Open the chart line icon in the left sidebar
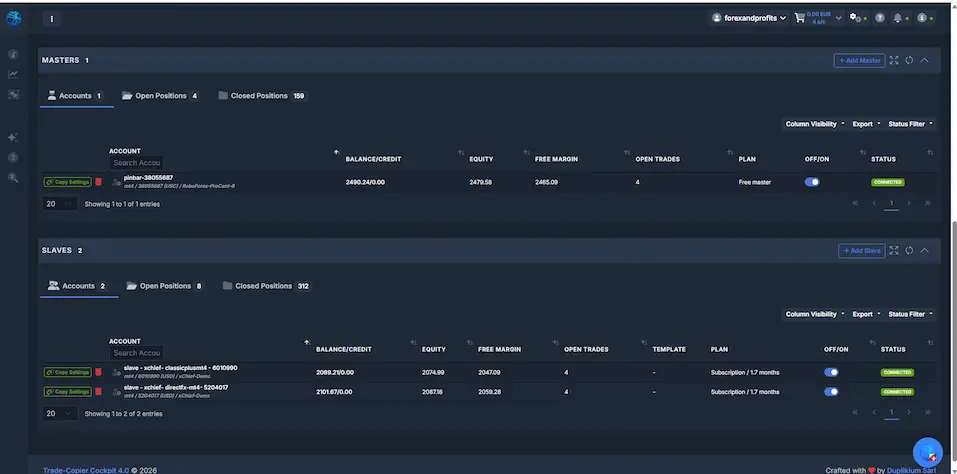 (13, 74)
